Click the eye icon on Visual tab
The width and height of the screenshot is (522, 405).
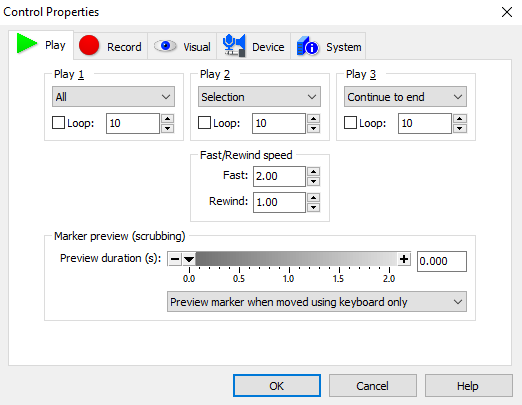pos(165,46)
